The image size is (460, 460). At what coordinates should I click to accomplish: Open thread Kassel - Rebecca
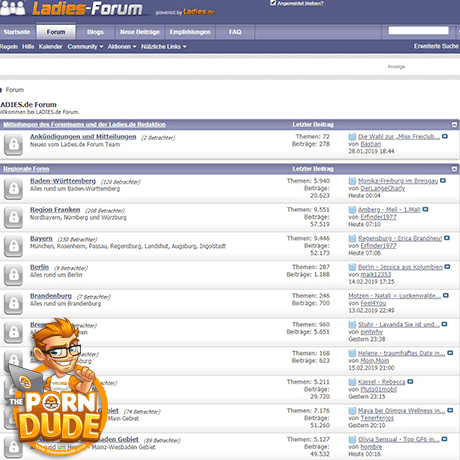pos(382,382)
